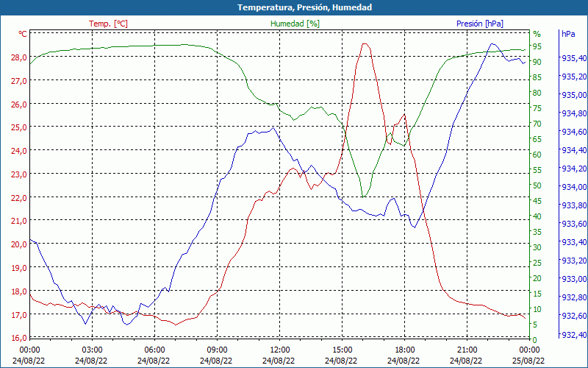Click the 03:00 time axis label

pos(92,350)
